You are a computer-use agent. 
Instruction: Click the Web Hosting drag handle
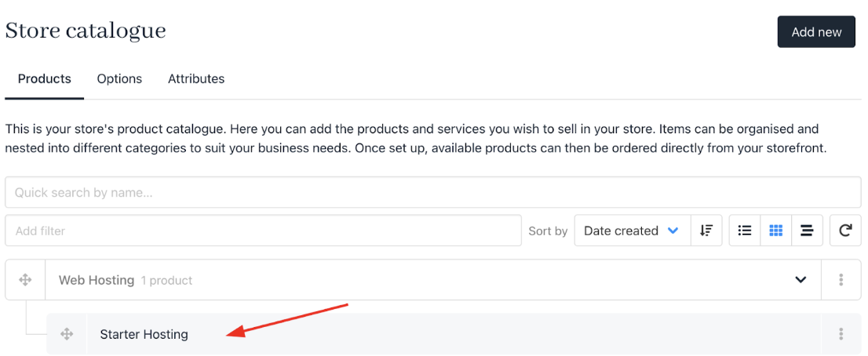pyautogui.click(x=25, y=280)
